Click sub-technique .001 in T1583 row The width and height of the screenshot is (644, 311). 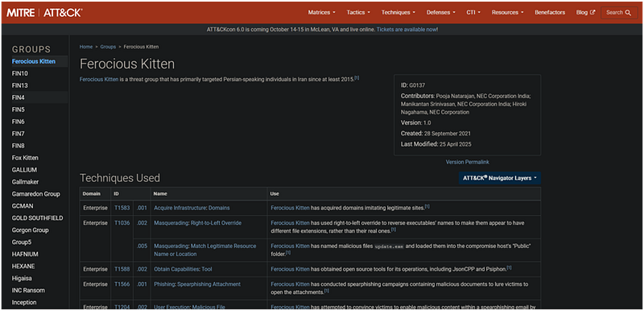coord(142,208)
